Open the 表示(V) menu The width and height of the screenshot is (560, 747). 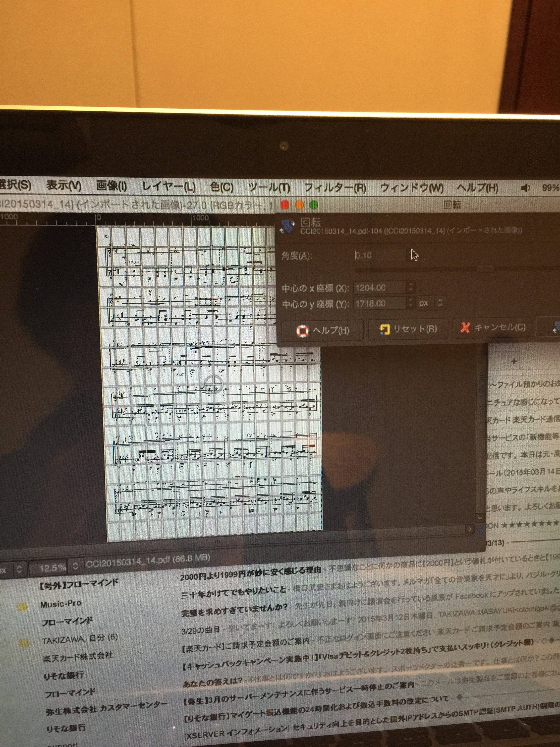pyautogui.click(x=64, y=186)
